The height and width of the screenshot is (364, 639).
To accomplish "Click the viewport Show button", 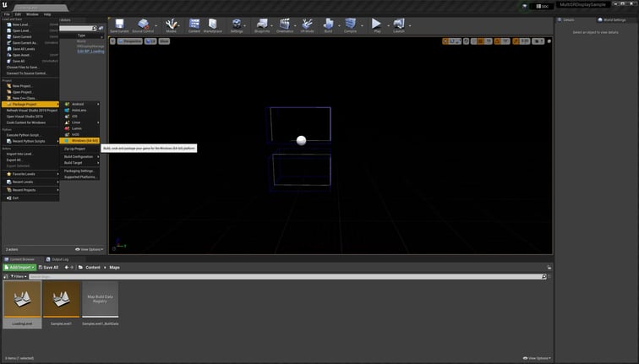I will 164,41.
